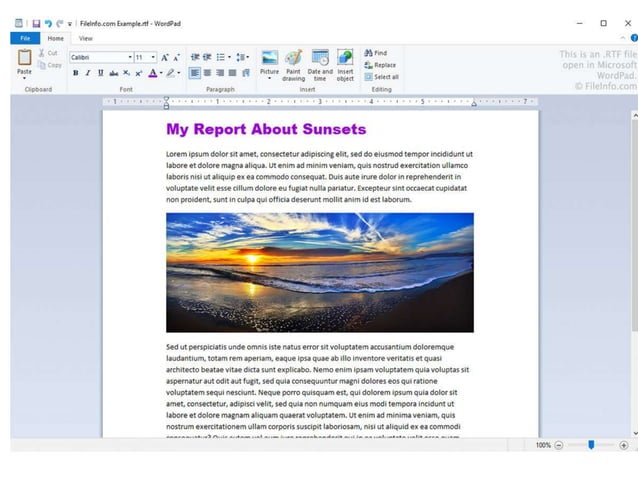Toggle Italic formatting
This screenshot has height=478, width=638.
tap(88, 73)
